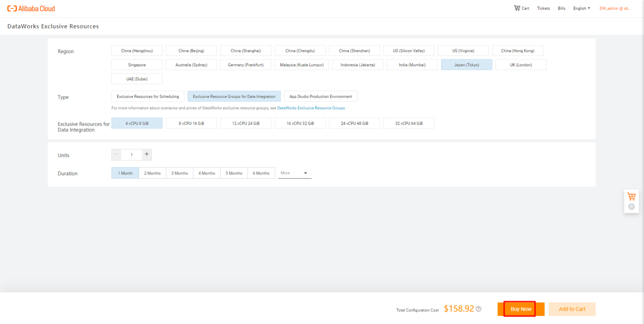Click the Add to Cart button
This screenshot has width=644, height=324.
572,309
